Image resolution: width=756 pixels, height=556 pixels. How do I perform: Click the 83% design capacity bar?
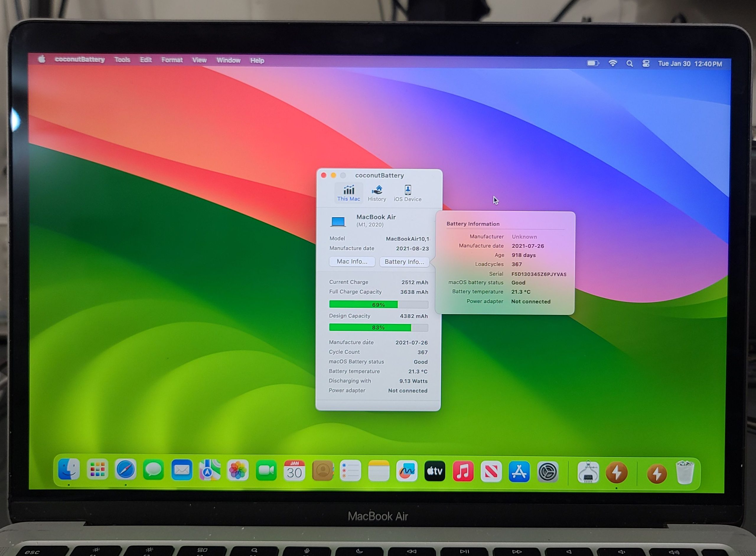[379, 328]
